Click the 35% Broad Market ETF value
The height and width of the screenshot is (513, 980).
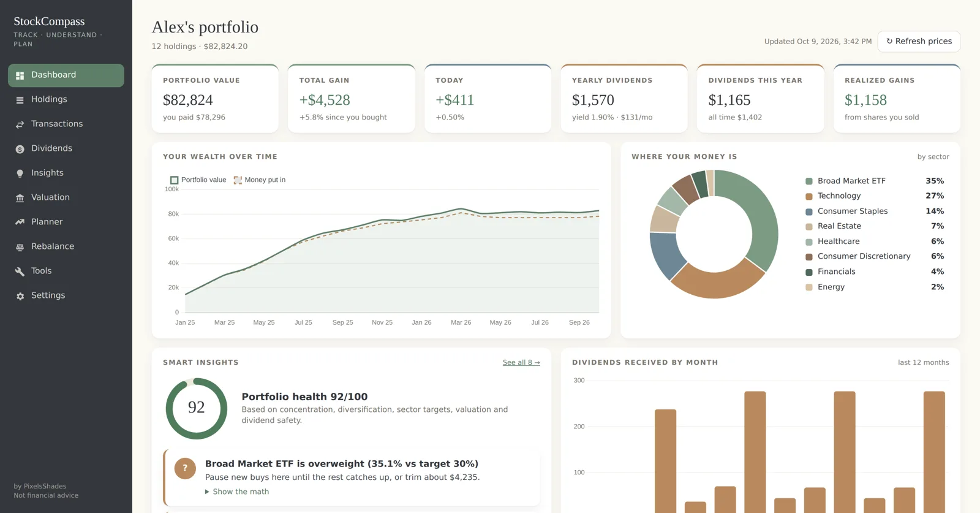tap(935, 181)
